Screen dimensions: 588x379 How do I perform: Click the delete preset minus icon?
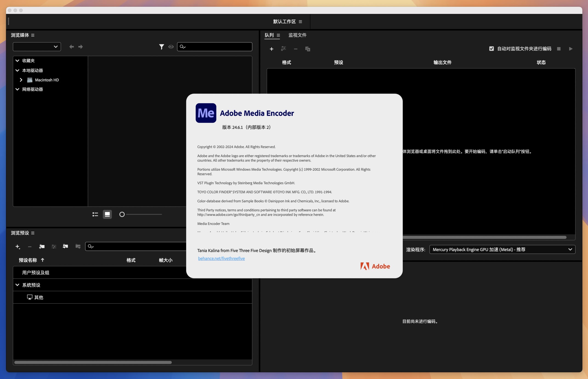tap(30, 247)
